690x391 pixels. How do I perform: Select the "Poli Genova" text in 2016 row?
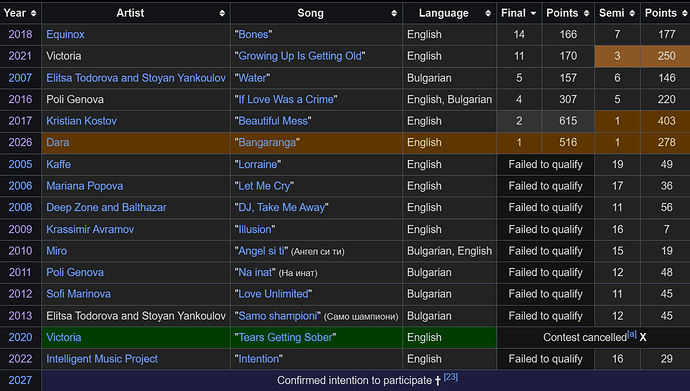[x=75, y=99]
